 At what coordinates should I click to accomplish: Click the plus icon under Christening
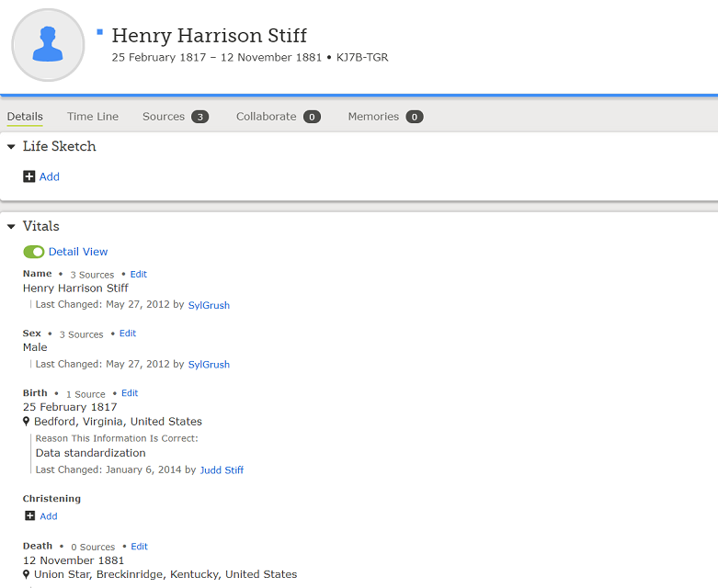tap(29, 516)
